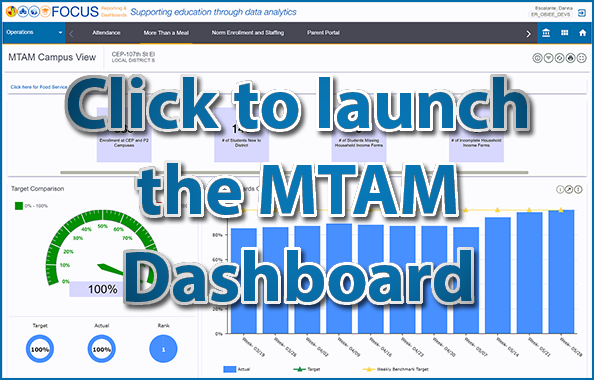Open the Operations dropdown menu
The height and width of the screenshot is (380, 594).
[34, 33]
